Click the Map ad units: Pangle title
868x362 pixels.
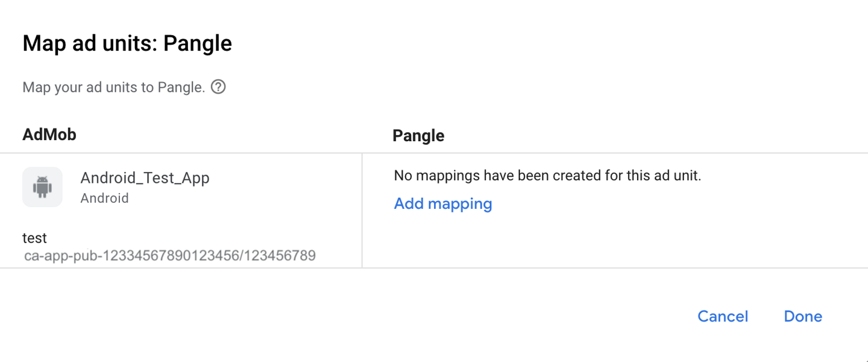(127, 43)
